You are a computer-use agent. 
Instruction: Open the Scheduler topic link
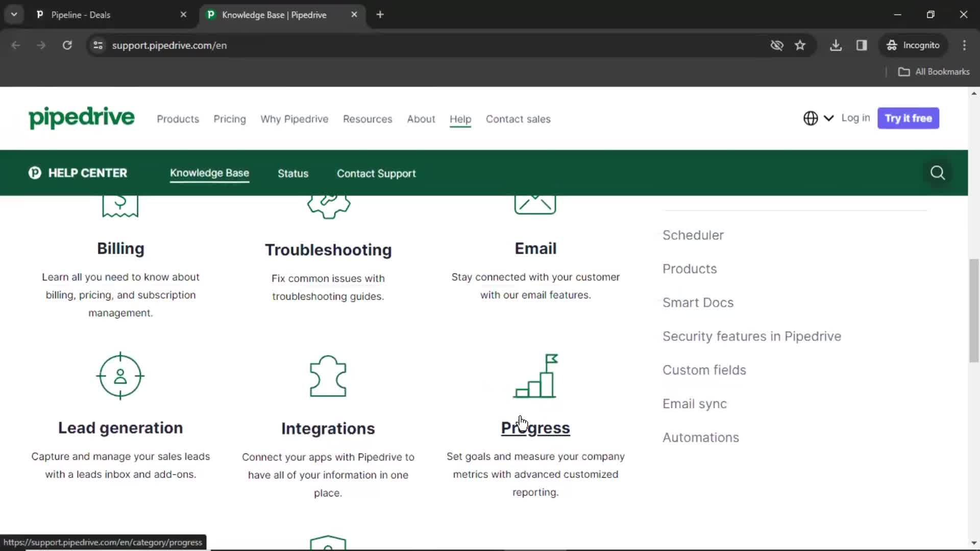(693, 235)
